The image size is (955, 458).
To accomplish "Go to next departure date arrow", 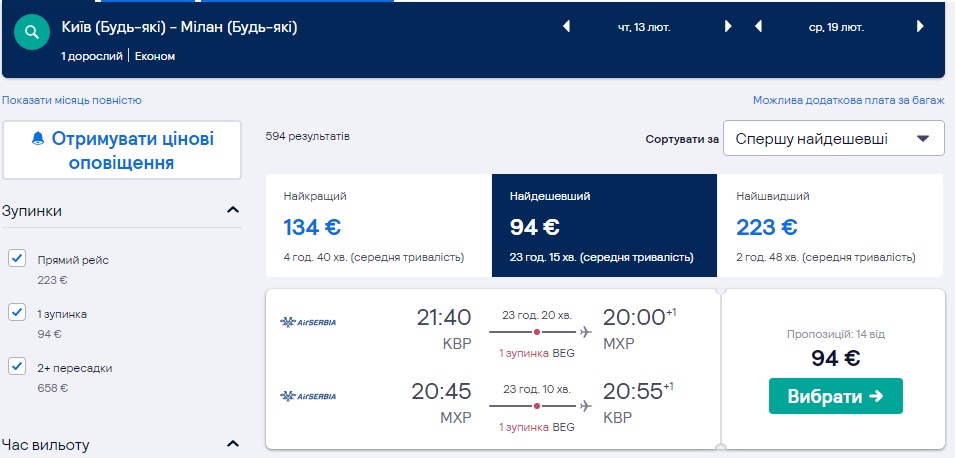I will point(728,27).
